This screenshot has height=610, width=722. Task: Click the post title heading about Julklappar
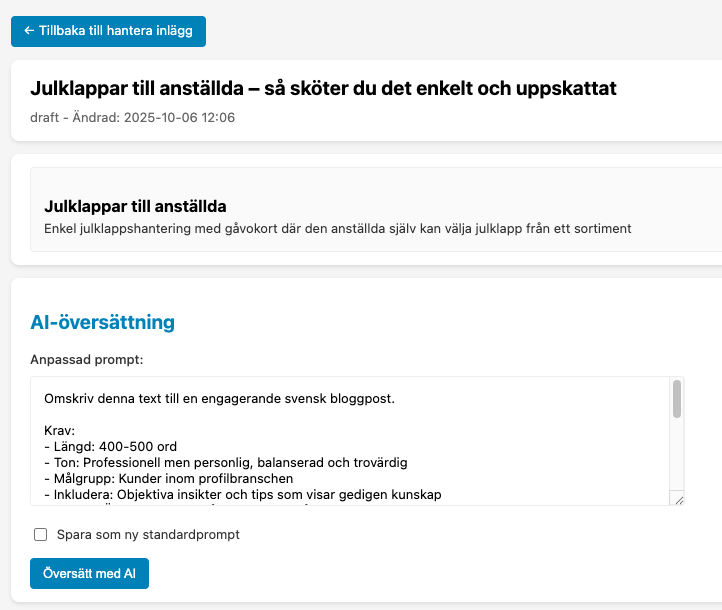coord(323,89)
